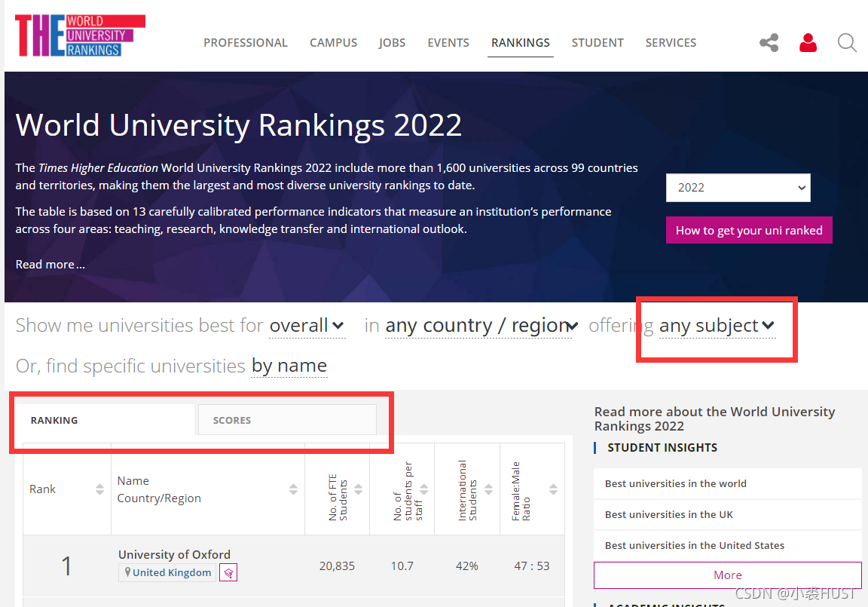Open the PROFESSIONAL menu
The height and width of the screenshot is (607, 868).
245,43
